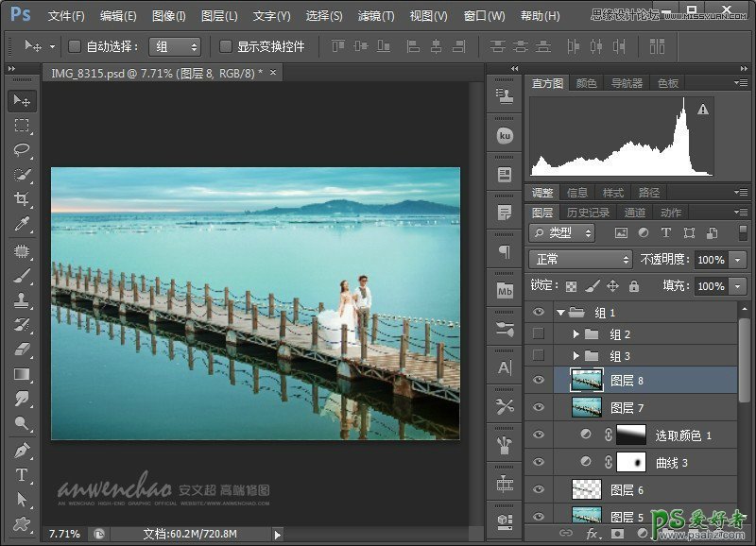Click the lock all icon in Layers panel
Image resolution: width=756 pixels, height=546 pixels.
(633, 285)
